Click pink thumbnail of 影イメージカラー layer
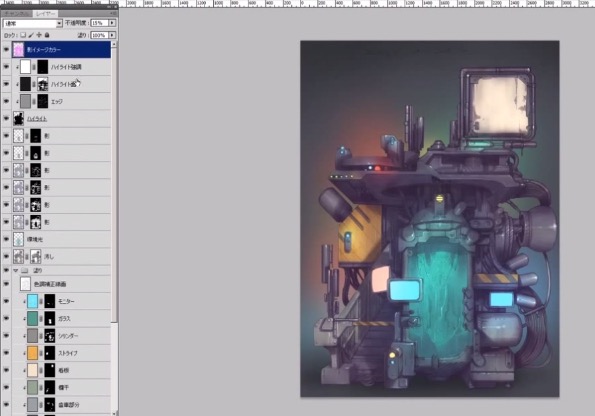Viewport: 595px width, 416px height. tap(18, 50)
